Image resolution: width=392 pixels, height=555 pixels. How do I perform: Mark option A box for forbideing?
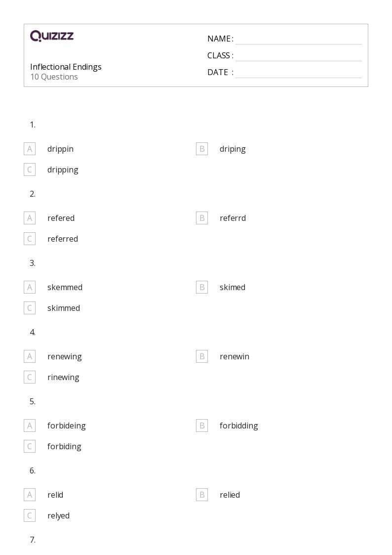pos(30,426)
